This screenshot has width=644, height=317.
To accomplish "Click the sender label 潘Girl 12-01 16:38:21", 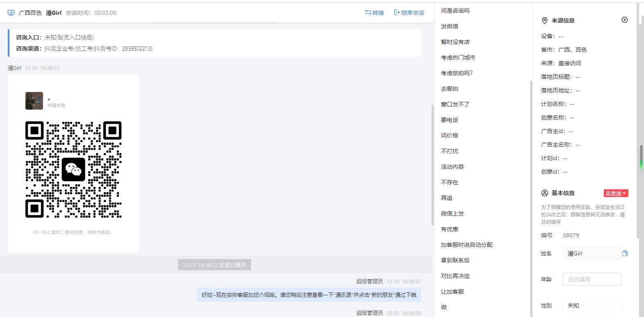I will click(x=34, y=68).
